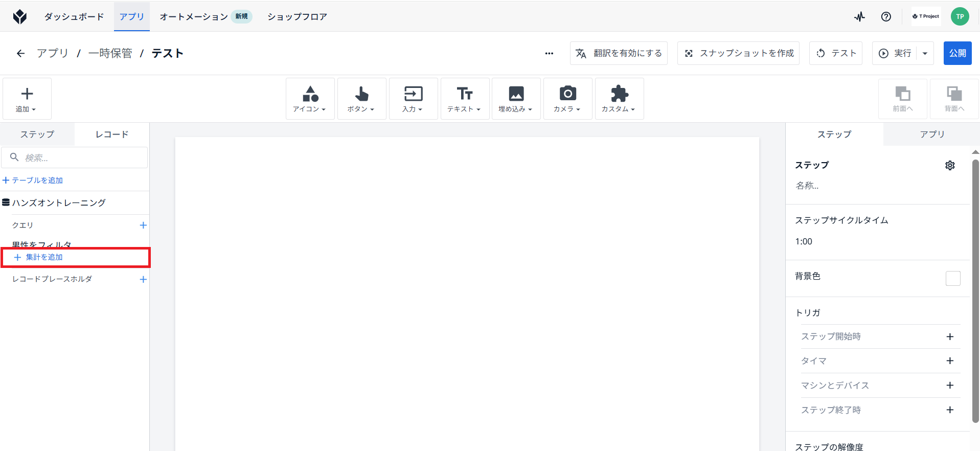
Task: Click the 1:00 cycle time value
Action: click(x=804, y=241)
